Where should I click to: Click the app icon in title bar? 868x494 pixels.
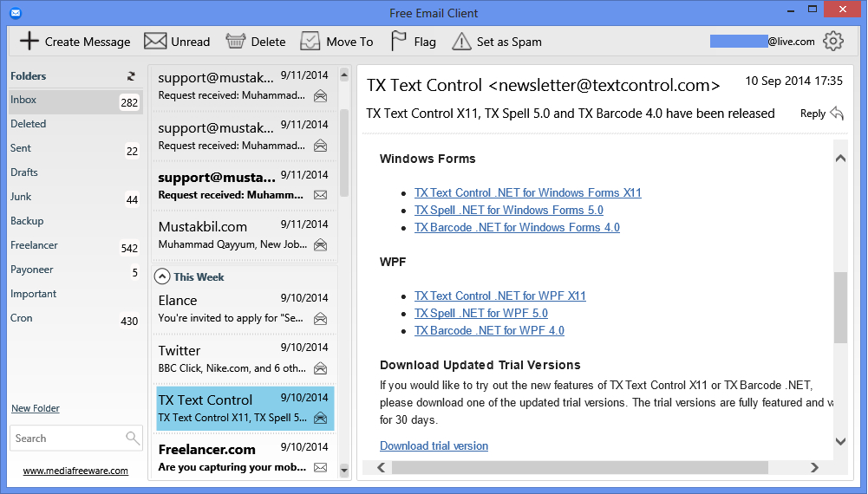(x=16, y=13)
